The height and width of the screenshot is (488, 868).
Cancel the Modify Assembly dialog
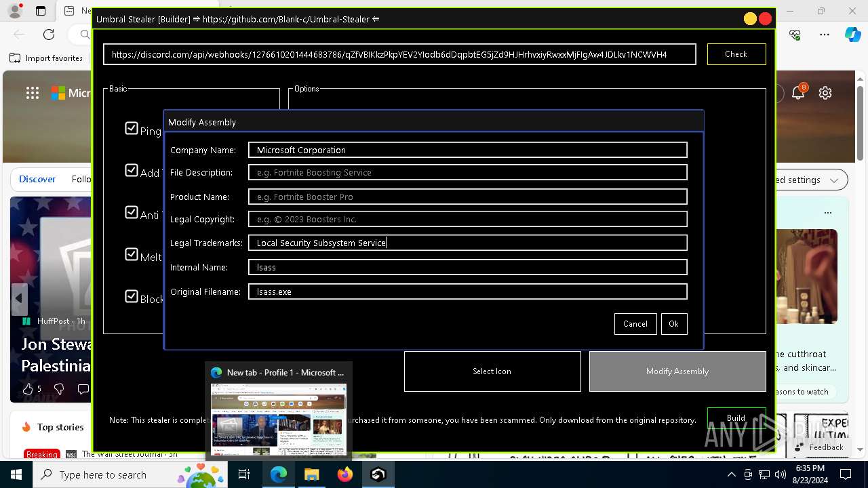click(635, 324)
